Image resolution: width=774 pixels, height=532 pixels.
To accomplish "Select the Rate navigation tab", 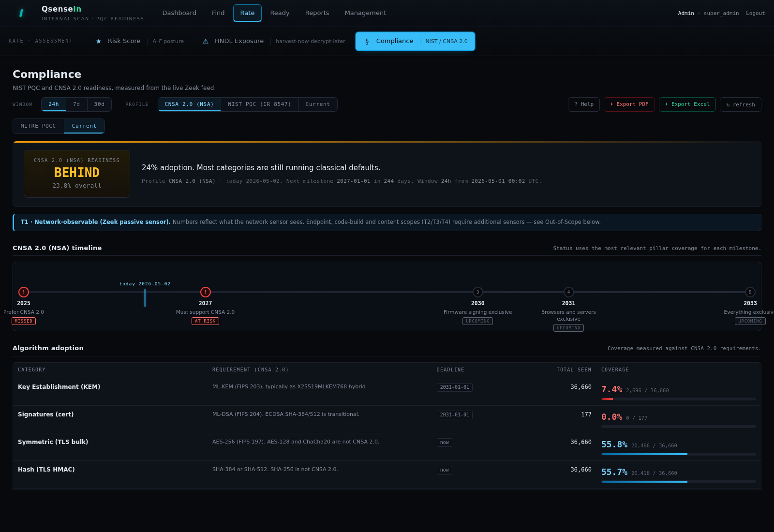I will (x=247, y=13).
